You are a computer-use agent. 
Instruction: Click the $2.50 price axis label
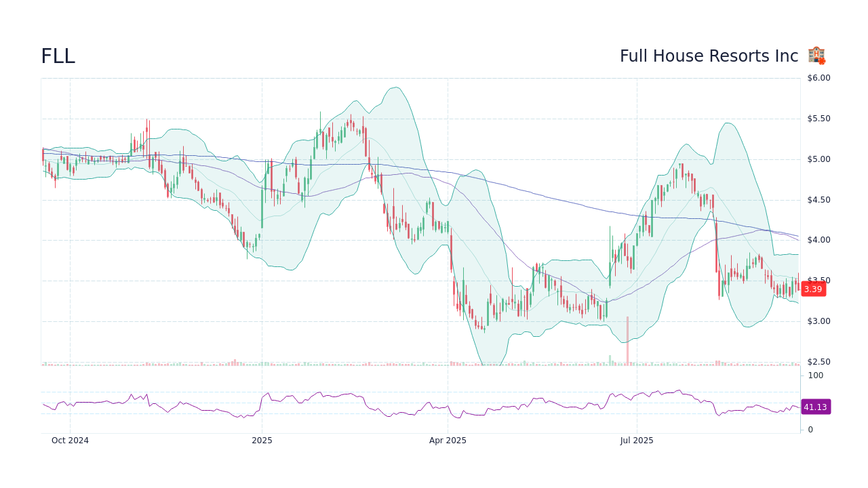[x=818, y=362]
